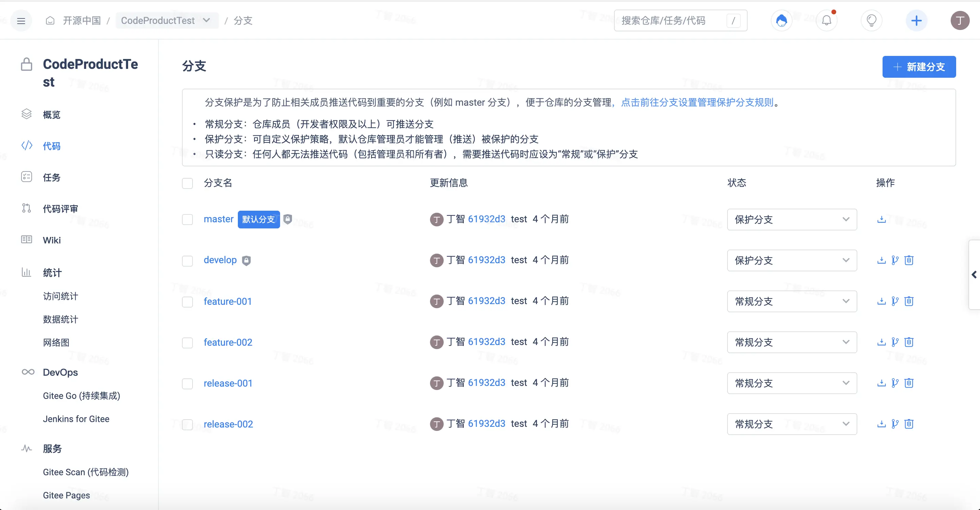Image resolution: width=980 pixels, height=510 pixels.
Task: Open feature-002 status dropdown
Action: (792, 342)
